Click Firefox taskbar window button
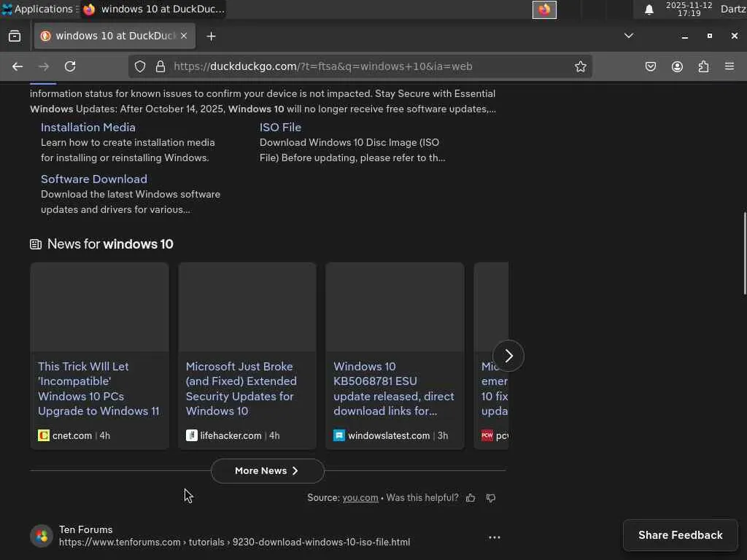 [x=153, y=9]
